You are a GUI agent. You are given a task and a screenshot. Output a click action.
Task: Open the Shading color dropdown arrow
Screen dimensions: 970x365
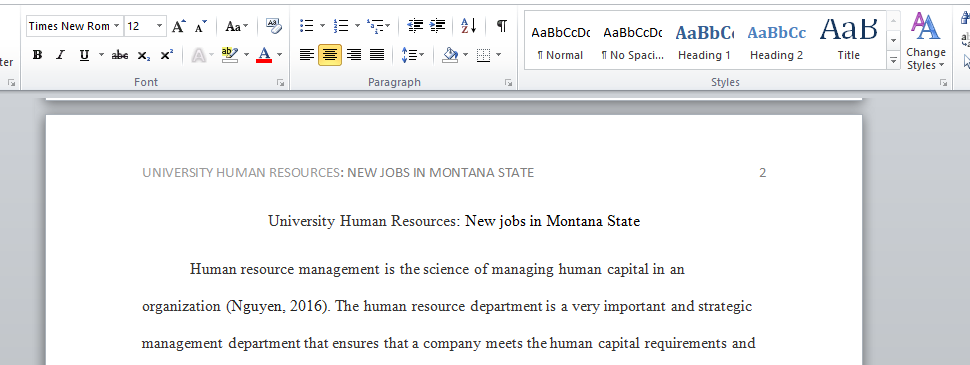[x=465, y=55]
